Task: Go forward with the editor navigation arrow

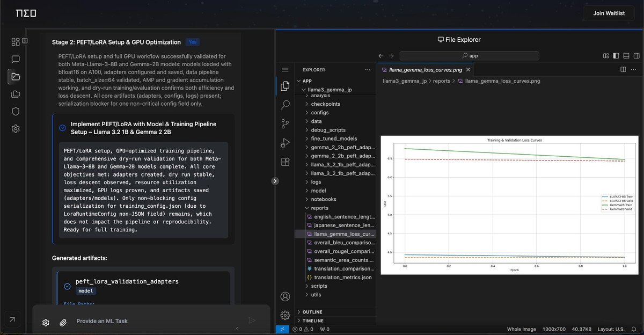Action: (x=391, y=55)
